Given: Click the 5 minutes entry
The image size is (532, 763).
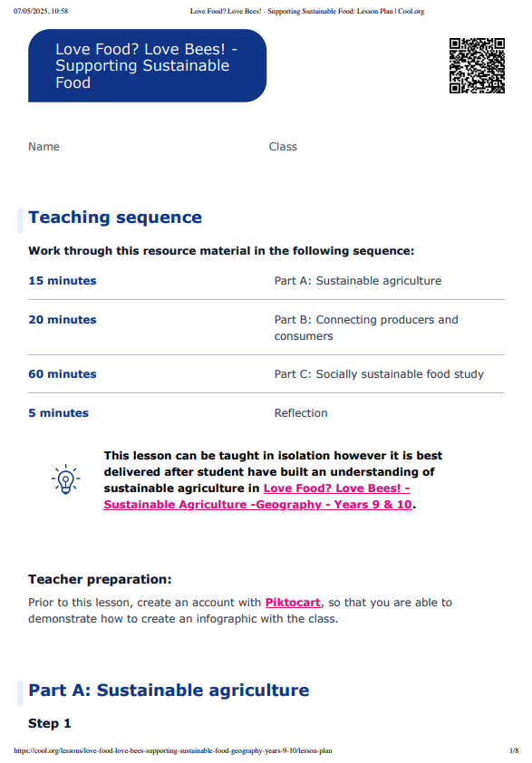Looking at the screenshot, I should (58, 413).
